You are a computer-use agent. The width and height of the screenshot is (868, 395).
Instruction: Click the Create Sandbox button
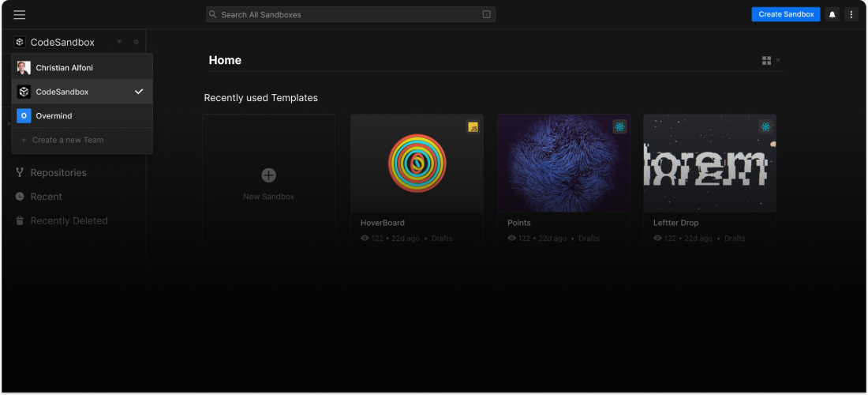click(x=786, y=14)
